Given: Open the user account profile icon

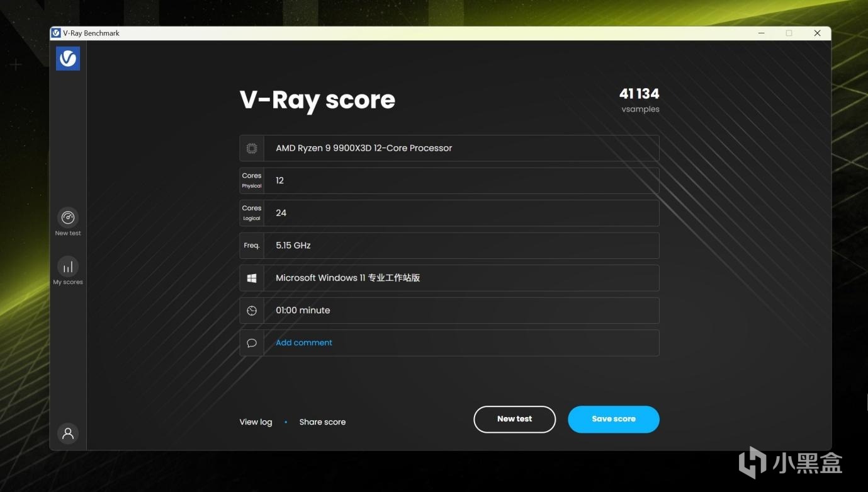Looking at the screenshot, I should (68, 433).
